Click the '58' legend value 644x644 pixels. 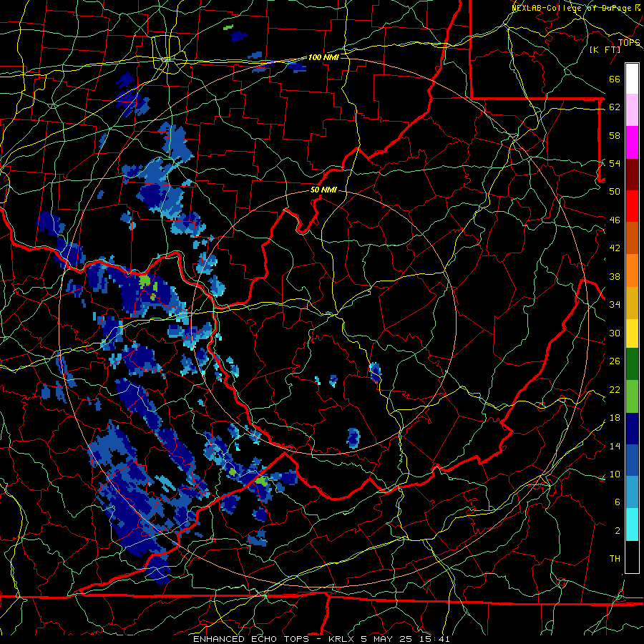tap(615, 135)
